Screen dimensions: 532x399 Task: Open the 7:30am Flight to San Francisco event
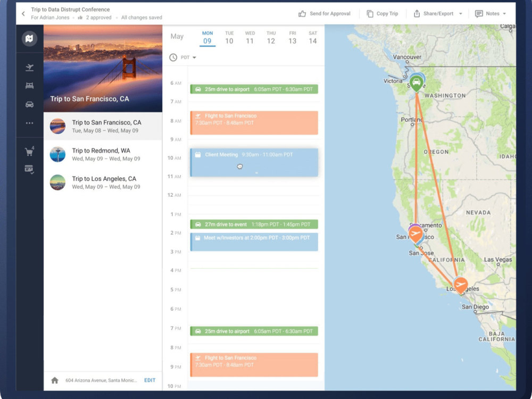254,123
